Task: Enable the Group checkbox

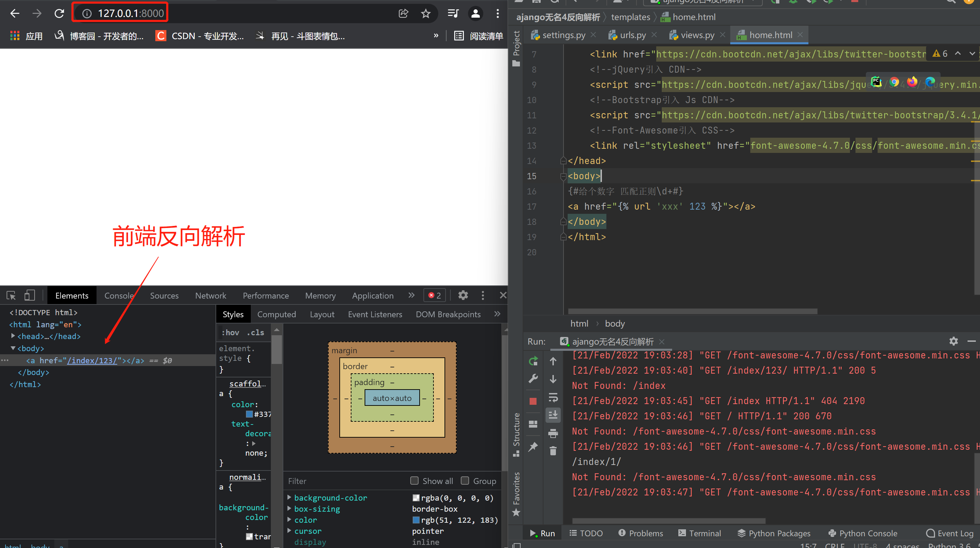Action: [465, 481]
